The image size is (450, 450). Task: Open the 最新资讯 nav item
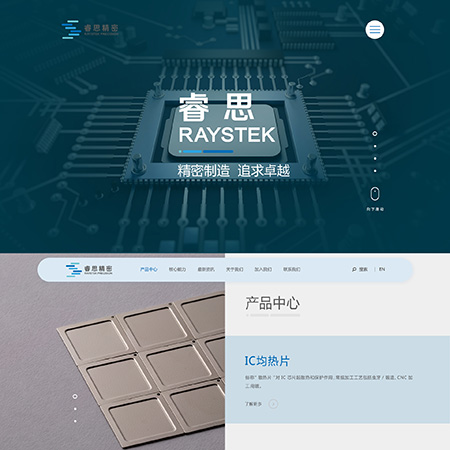pyautogui.click(x=206, y=269)
